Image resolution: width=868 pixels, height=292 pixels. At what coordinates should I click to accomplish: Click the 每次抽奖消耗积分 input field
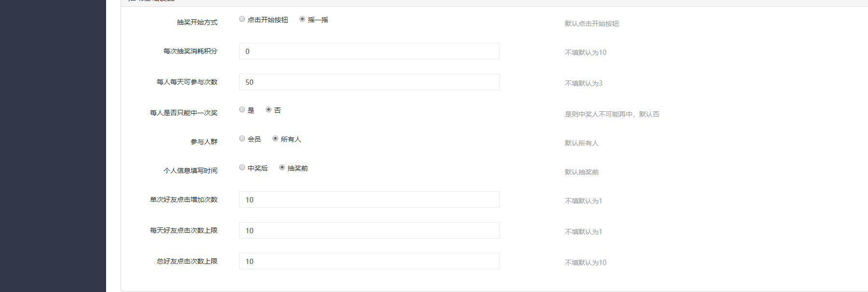369,51
